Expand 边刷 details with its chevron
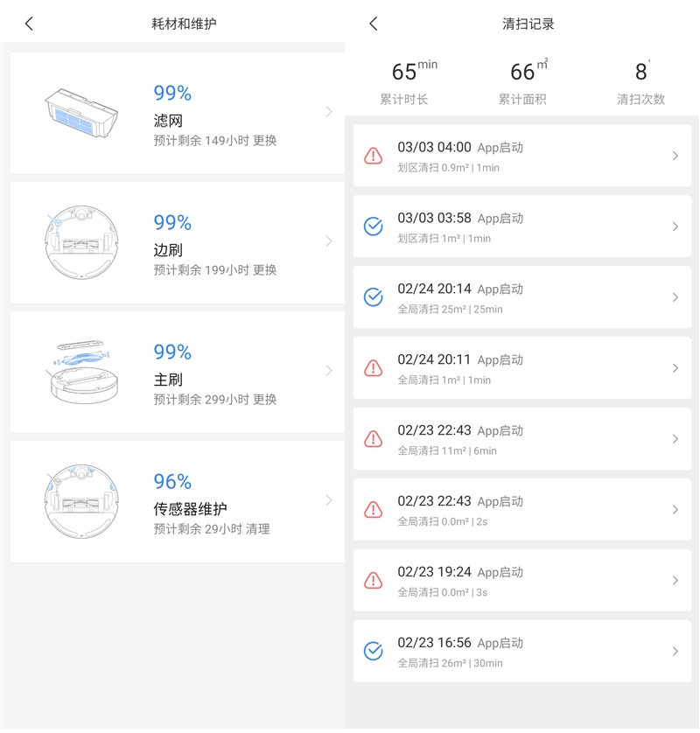Screen dimensions: 700x733 click(329, 241)
